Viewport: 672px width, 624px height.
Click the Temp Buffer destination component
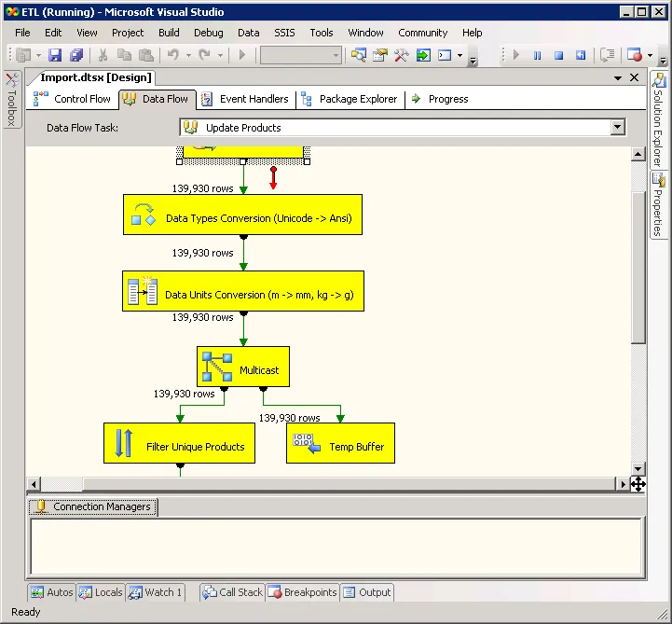[340, 444]
